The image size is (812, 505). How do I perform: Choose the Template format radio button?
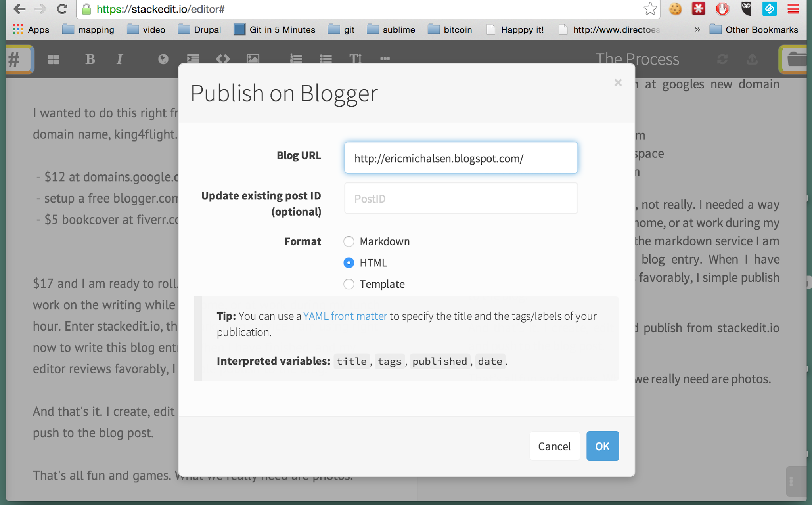pyautogui.click(x=349, y=284)
